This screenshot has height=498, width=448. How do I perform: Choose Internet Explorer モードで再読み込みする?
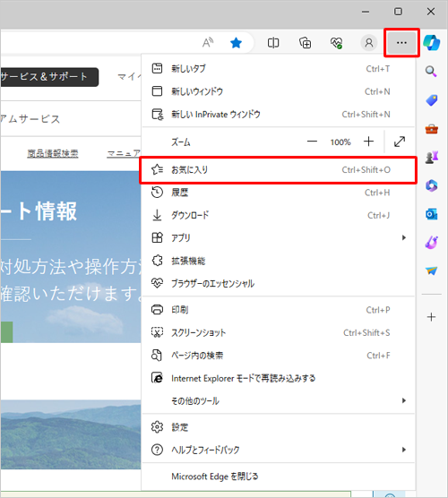[279, 378]
